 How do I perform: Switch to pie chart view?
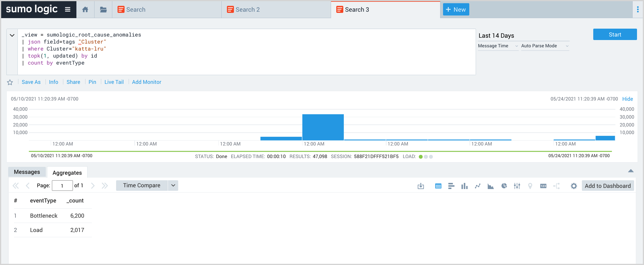504,186
